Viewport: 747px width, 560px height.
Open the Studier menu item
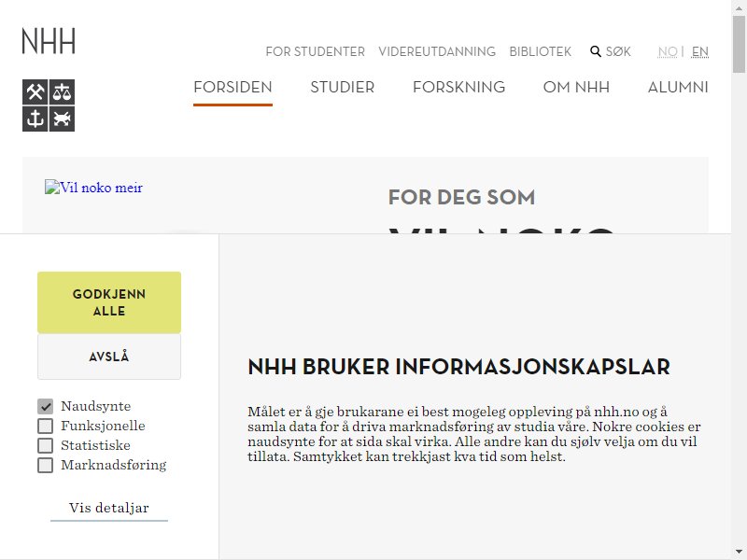(x=343, y=87)
